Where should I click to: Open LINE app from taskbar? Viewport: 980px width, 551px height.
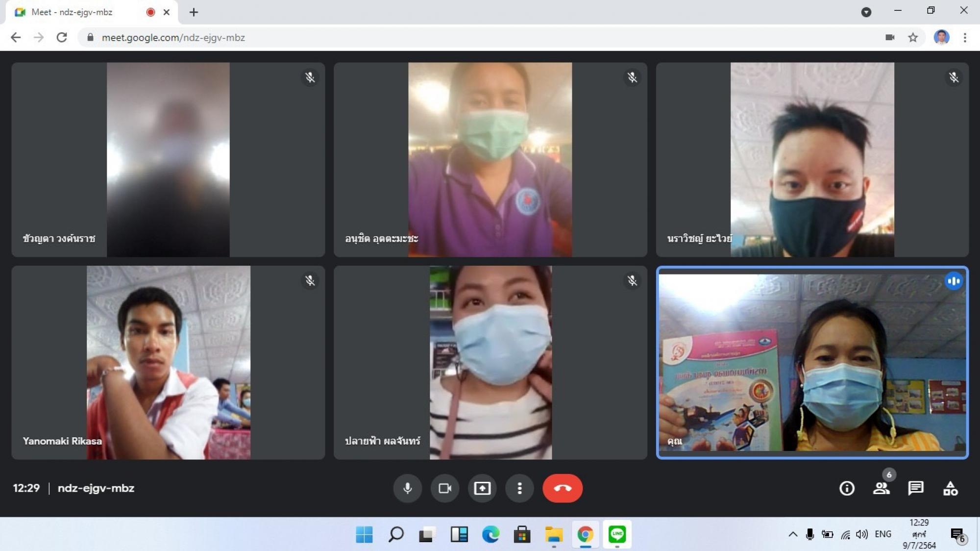click(x=617, y=534)
